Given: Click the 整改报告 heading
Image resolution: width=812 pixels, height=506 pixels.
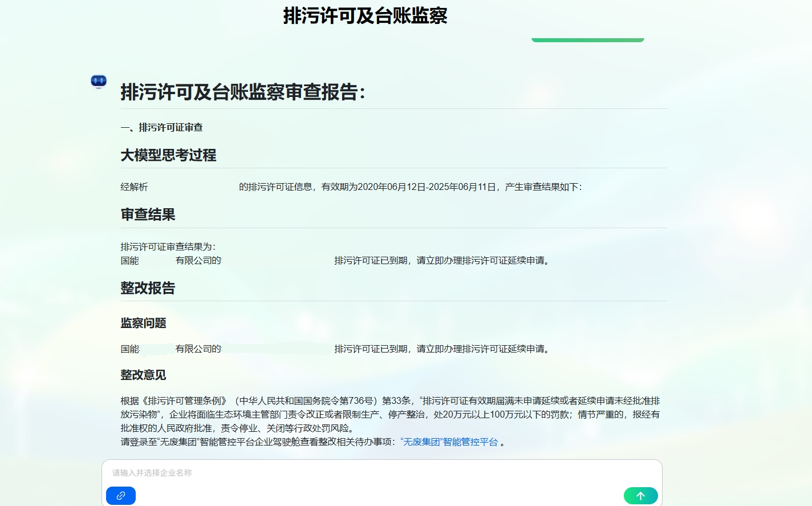Looking at the screenshot, I should tap(148, 288).
